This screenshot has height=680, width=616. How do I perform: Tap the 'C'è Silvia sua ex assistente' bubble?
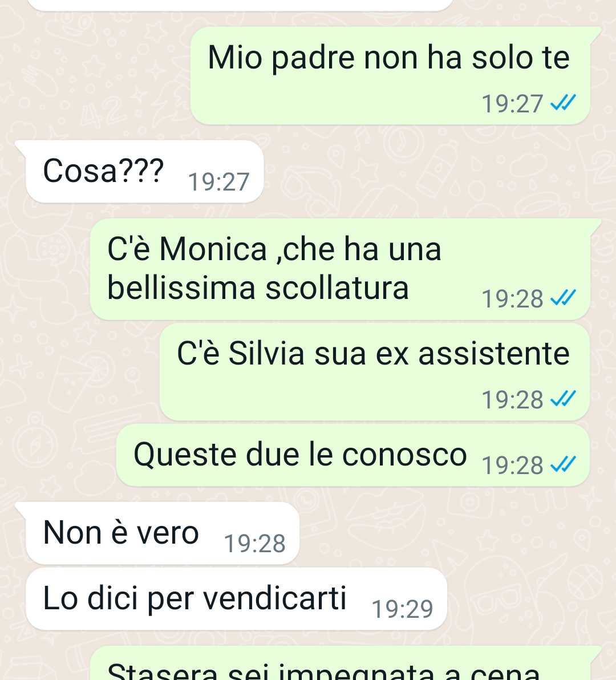point(375,371)
